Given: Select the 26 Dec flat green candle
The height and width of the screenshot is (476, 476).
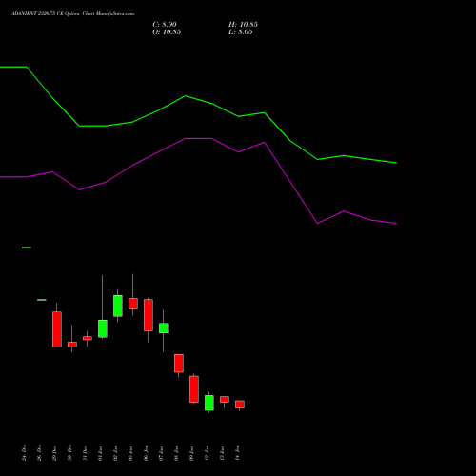Looking at the screenshot, I should pyautogui.click(x=42, y=300).
